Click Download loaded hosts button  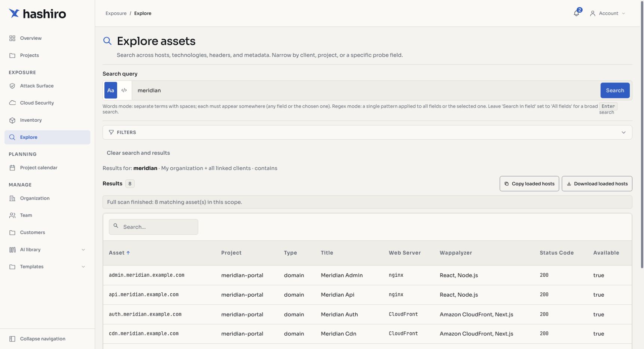click(x=597, y=184)
